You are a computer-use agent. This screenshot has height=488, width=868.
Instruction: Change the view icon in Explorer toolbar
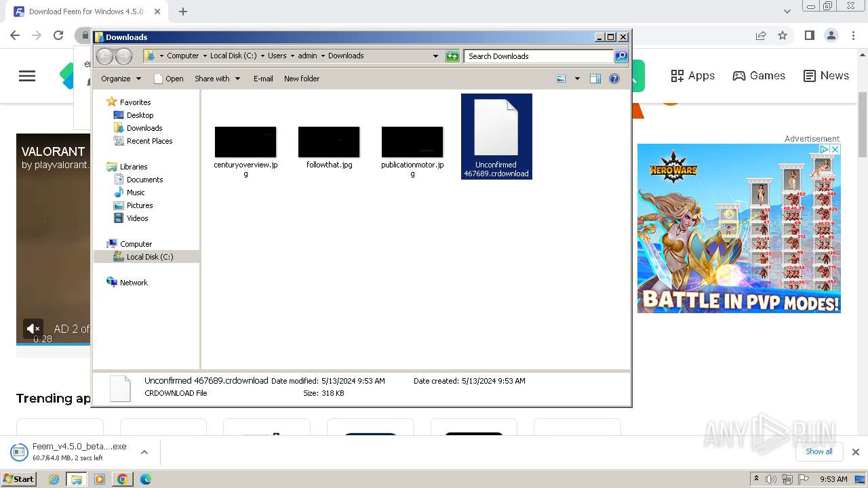(x=561, y=79)
